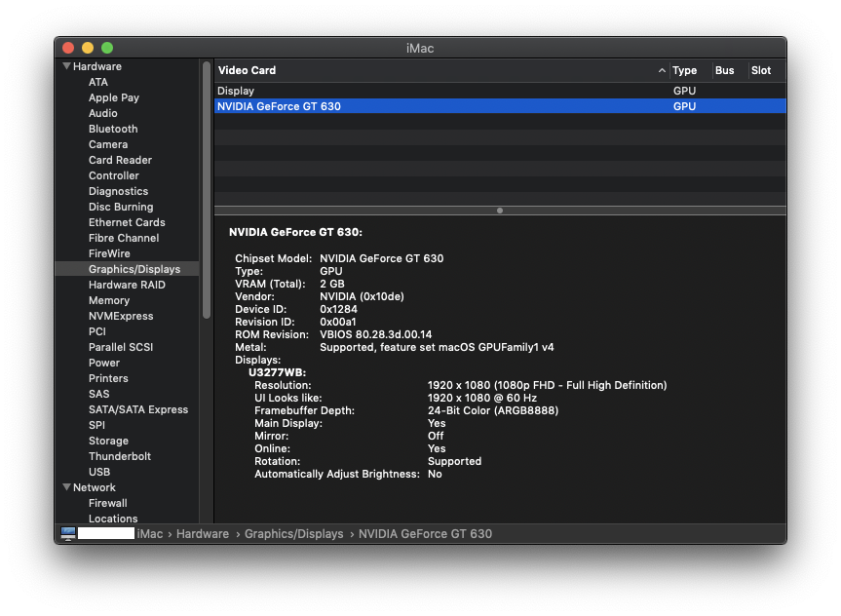Zoom the iMac window with green button
This screenshot has height=616, width=841.
pos(107,48)
